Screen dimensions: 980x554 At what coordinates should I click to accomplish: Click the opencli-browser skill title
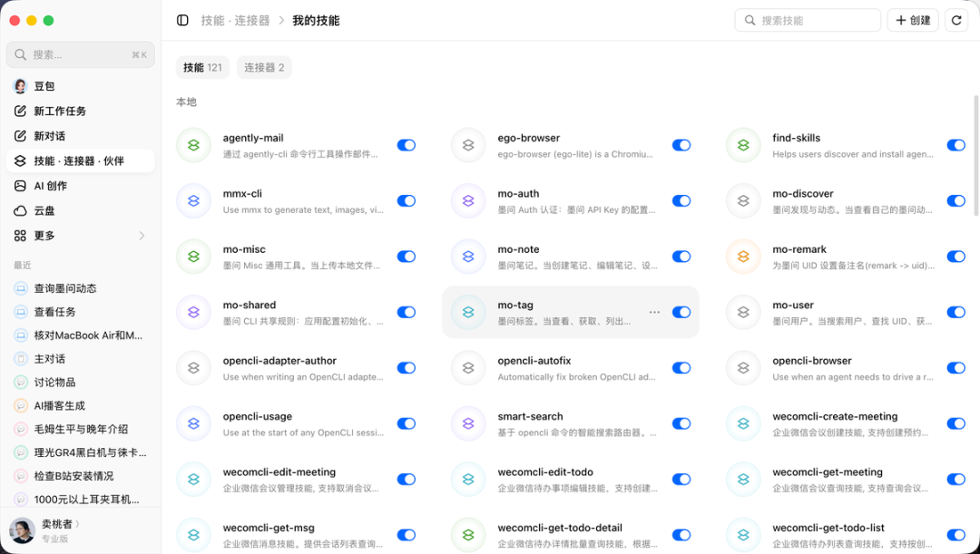coord(812,360)
